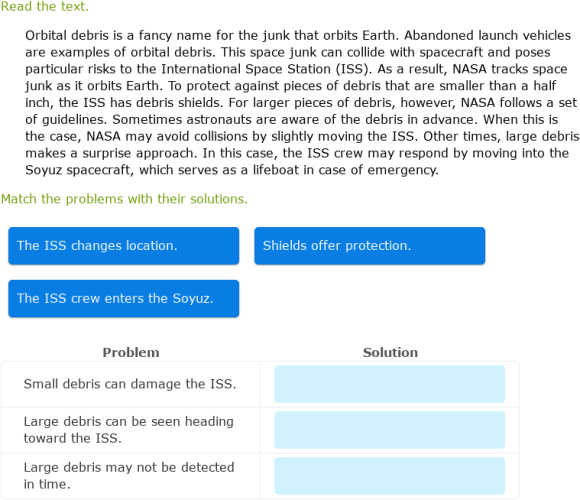Click the "Read the text." heading
580x500 pixels.
(x=45, y=7)
